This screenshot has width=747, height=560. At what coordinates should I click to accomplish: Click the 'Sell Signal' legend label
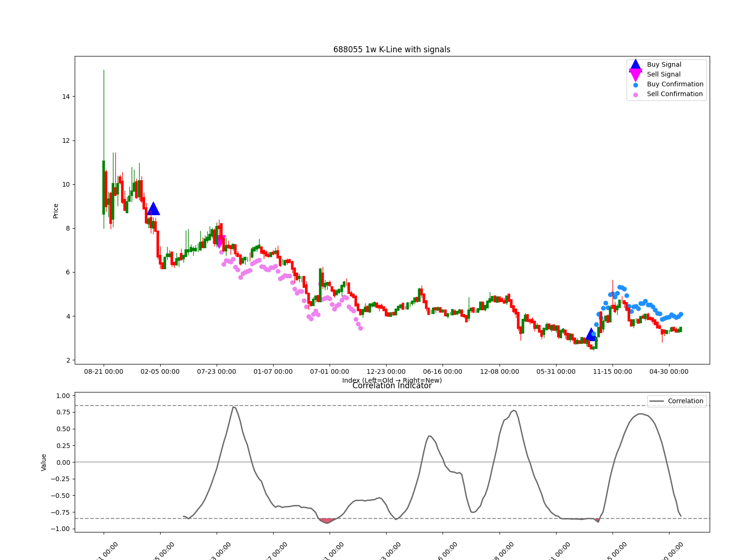pos(663,74)
